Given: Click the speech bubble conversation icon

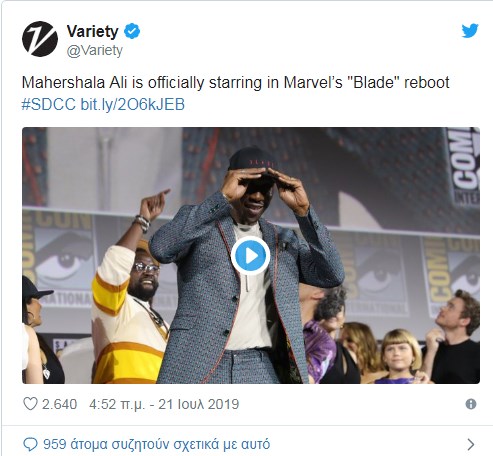Looking at the screenshot, I should [30, 444].
